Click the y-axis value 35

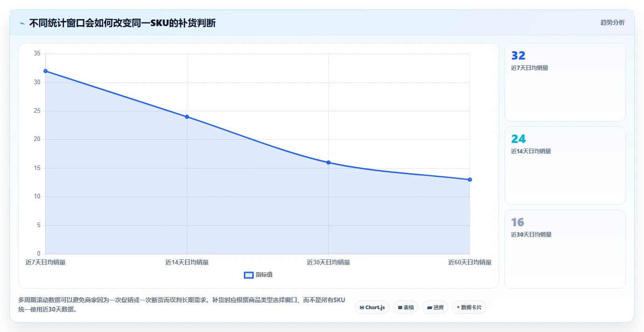(x=37, y=54)
